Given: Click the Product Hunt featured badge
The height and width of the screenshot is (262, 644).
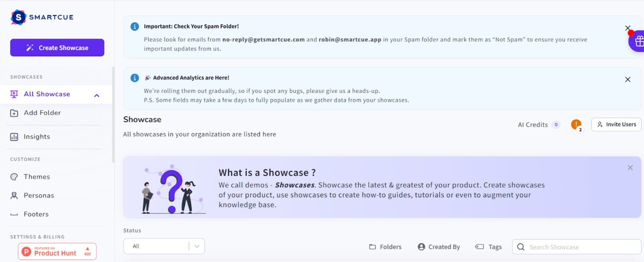Looking at the screenshot, I should tap(57, 251).
